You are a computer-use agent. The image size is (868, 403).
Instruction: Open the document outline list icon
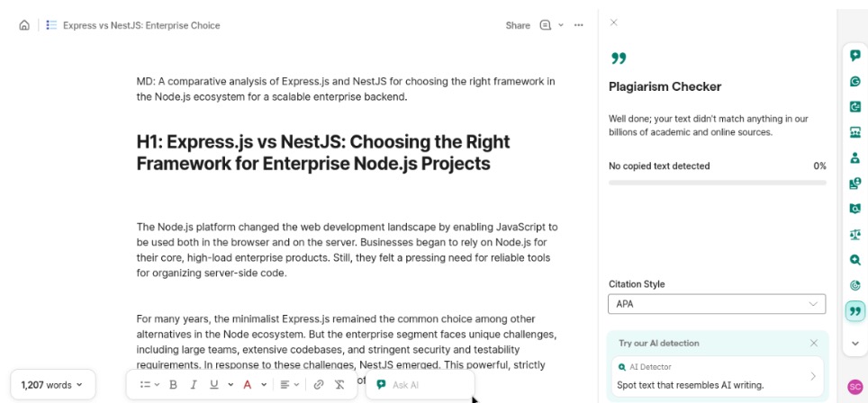point(51,25)
